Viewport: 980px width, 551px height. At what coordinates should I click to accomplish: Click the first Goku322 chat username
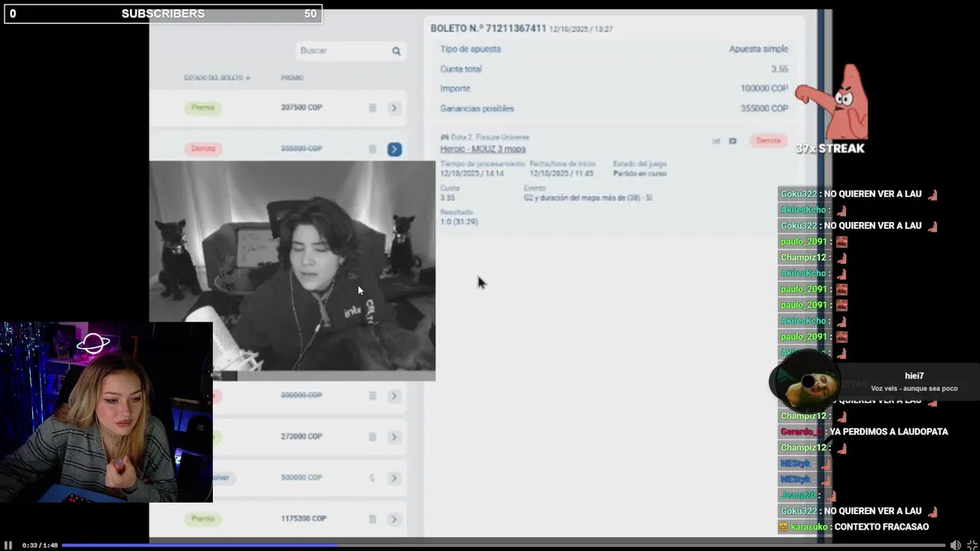click(x=799, y=194)
